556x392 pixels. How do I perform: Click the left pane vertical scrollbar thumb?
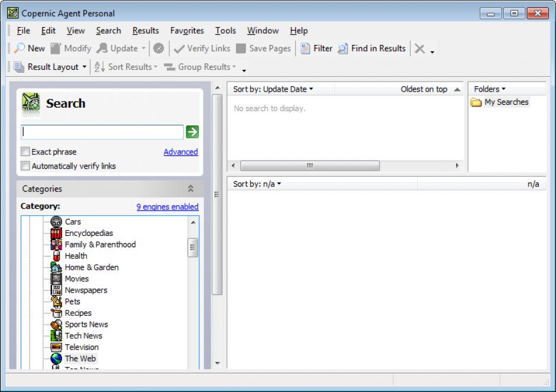click(x=217, y=195)
